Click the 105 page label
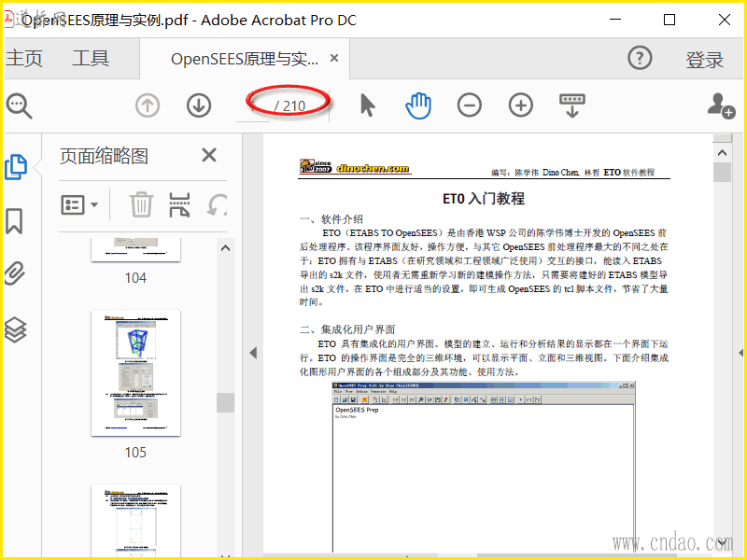The image size is (747, 560). 135,453
